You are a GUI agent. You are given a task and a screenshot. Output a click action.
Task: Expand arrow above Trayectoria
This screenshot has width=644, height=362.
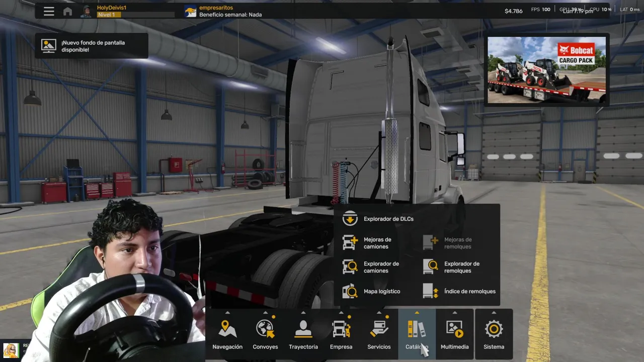pos(303,313)
